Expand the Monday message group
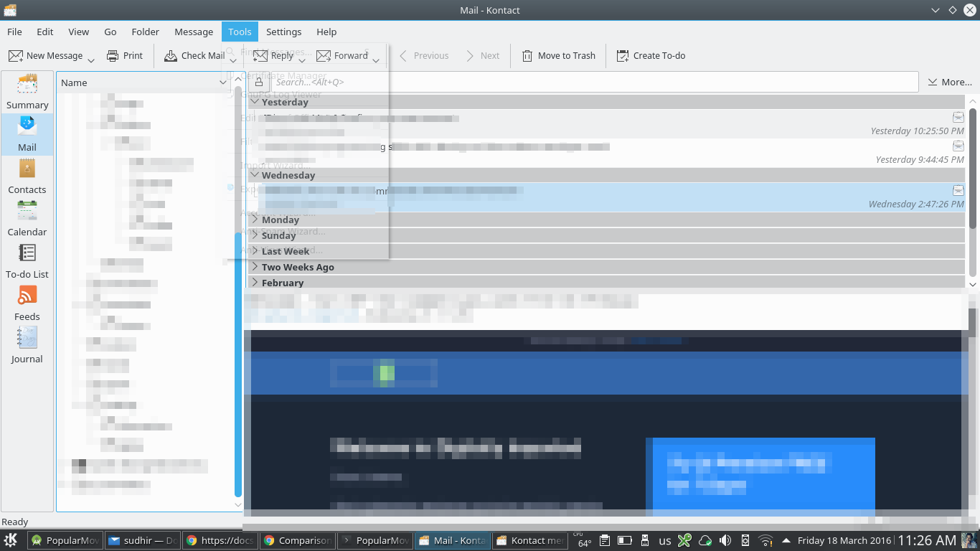Viewport: 980px width, 551px height. [254, 220]
